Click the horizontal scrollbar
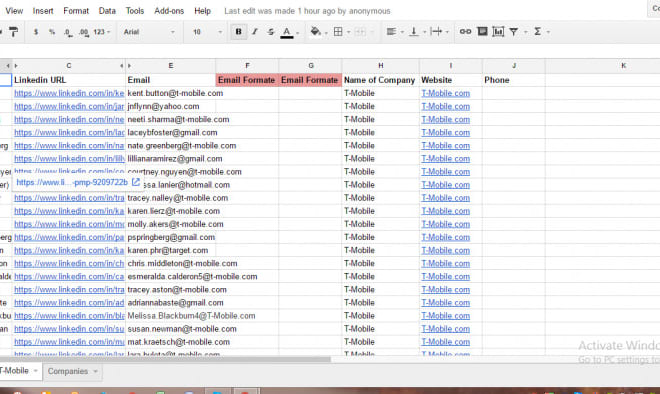 165,359
